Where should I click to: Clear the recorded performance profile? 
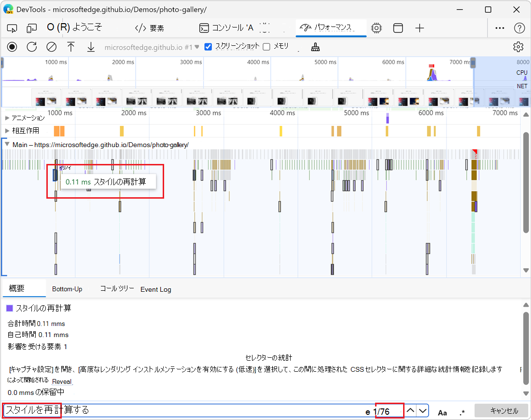pos(50,47)
